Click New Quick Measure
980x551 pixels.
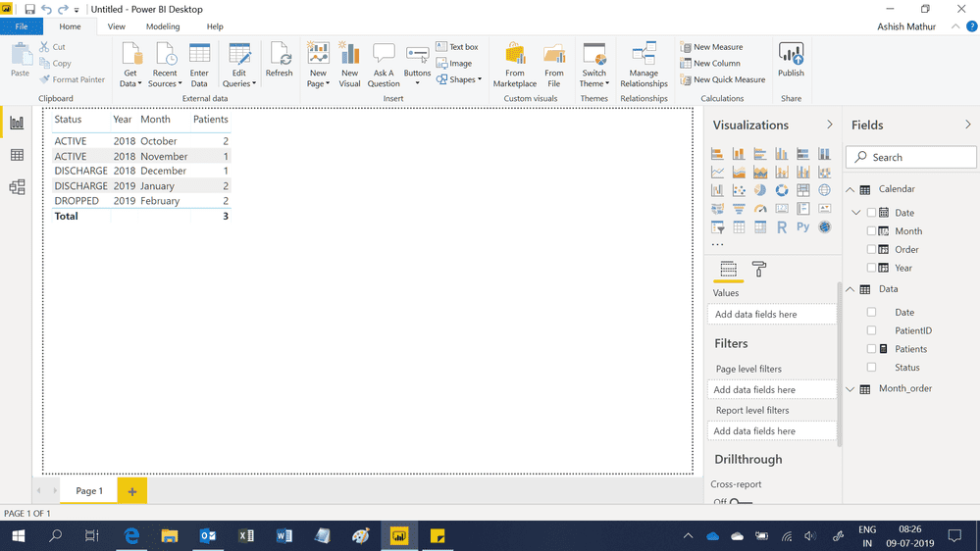723,79
